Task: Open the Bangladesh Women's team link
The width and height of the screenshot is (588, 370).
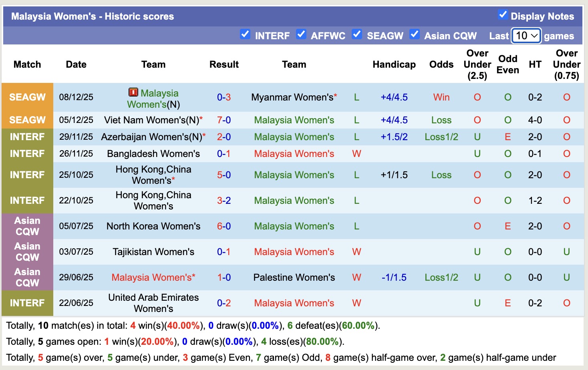Action: coord(153,153)
